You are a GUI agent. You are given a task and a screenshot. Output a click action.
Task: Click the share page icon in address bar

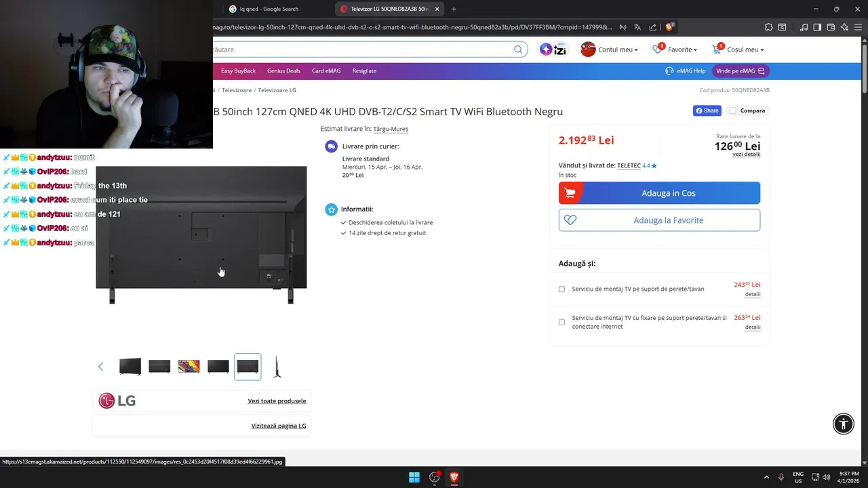652,27
